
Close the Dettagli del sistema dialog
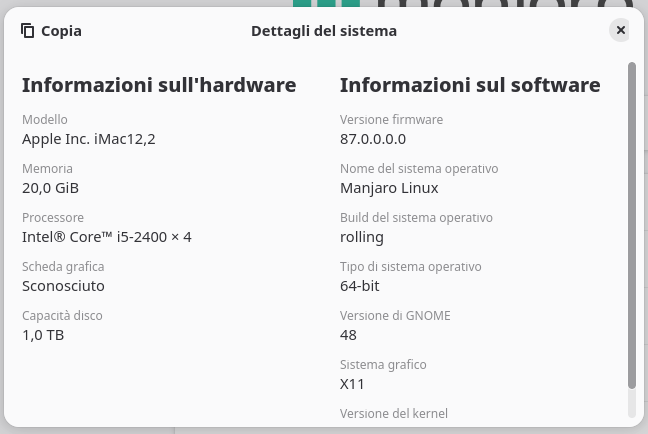pos(620,31)
